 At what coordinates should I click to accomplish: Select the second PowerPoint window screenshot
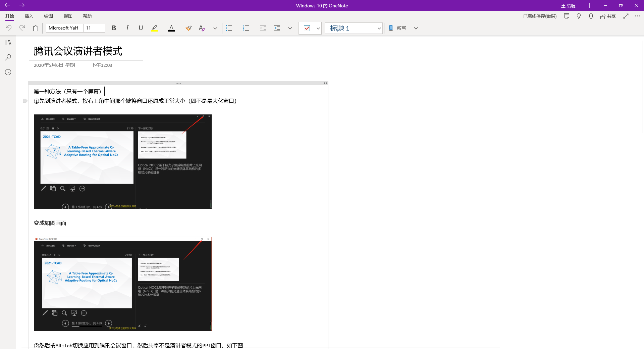click(123, 284)
